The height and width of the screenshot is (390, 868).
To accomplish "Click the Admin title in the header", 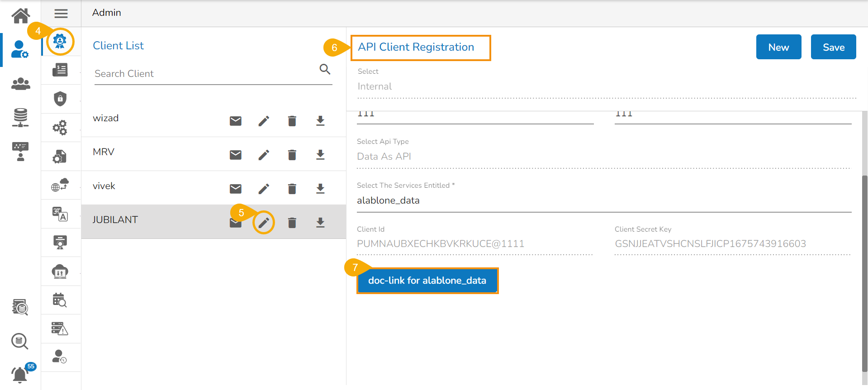I will coord(107,13).
